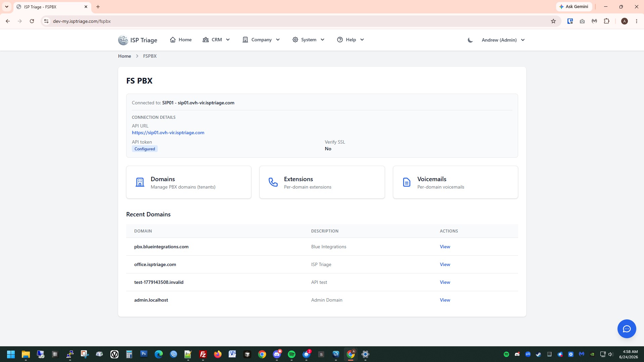Viewport: 644px width, 362px height.
Task: Reload the page
Action: (32, 21)
